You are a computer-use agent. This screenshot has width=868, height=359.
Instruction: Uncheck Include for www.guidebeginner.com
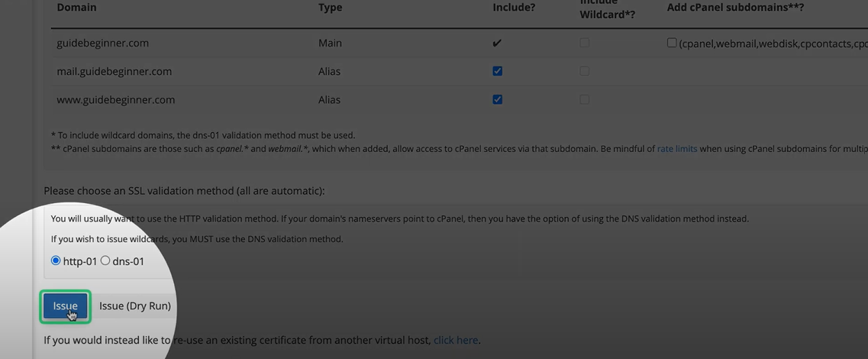point(497,100)
